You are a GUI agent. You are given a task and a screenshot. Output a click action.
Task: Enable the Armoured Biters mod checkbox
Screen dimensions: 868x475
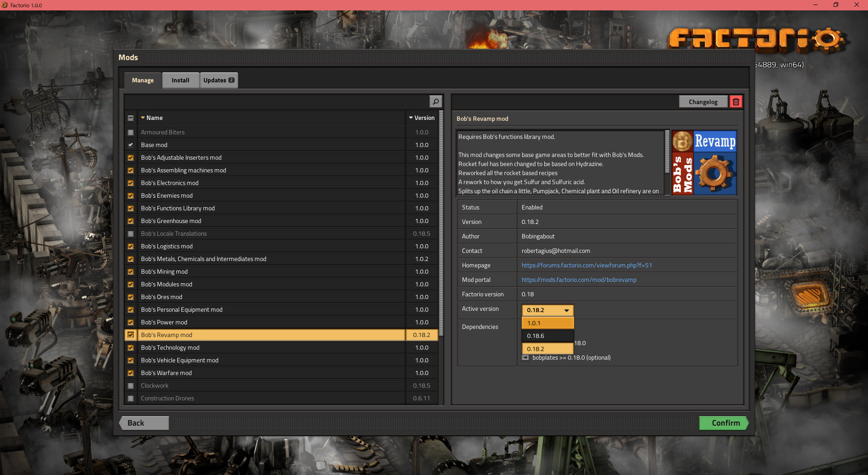click(x=131, y=133)
